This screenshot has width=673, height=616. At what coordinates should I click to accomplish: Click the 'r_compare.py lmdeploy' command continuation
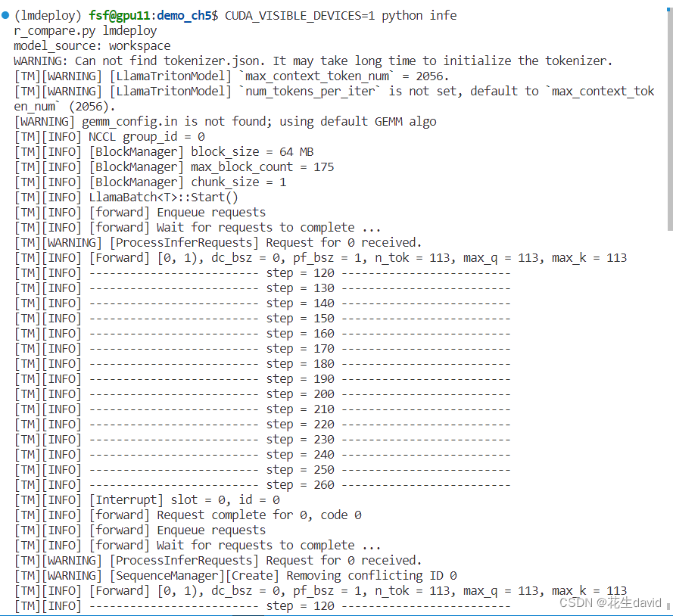[x=85, y=31]
